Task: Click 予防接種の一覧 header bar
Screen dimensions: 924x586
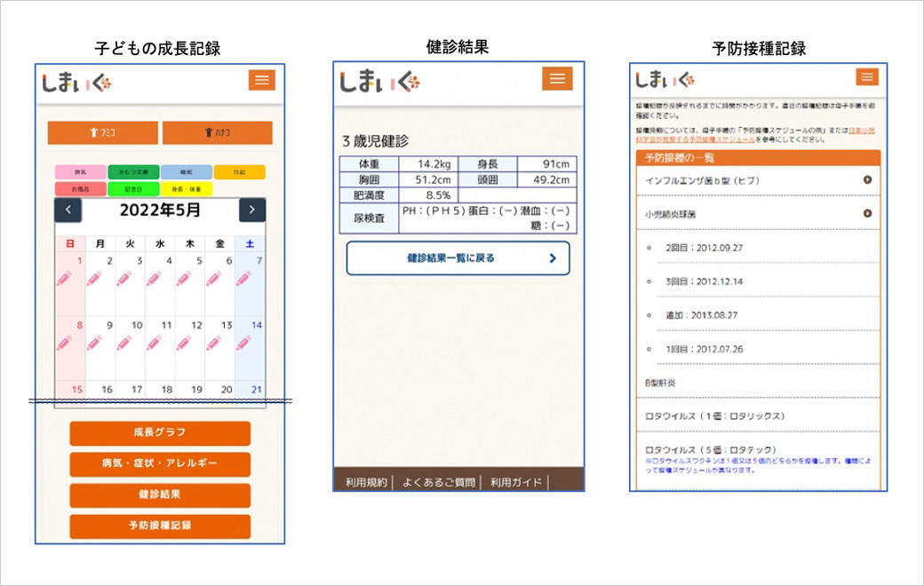Action: [x=759, y=158]
